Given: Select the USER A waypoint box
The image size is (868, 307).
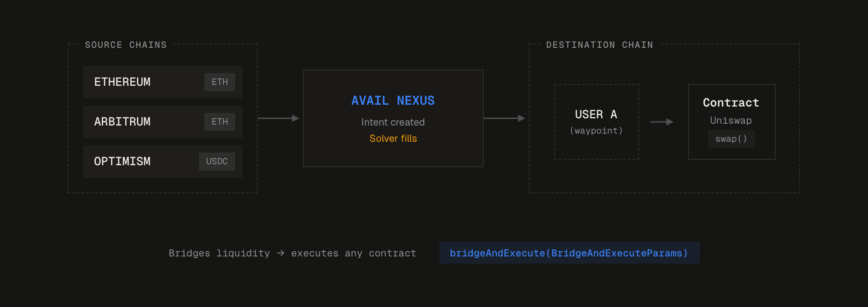Looking at the screenshot, I should [x=597, y=122].
